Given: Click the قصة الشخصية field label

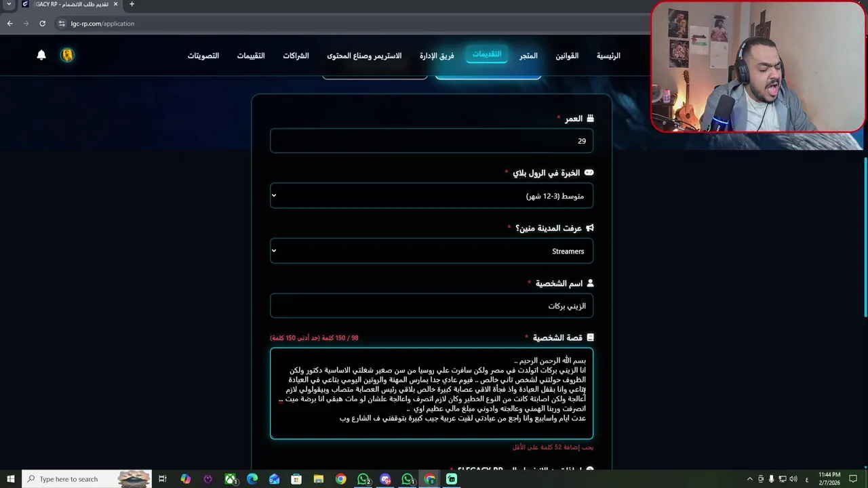Looking at the screenshot, I should point(557,338).
